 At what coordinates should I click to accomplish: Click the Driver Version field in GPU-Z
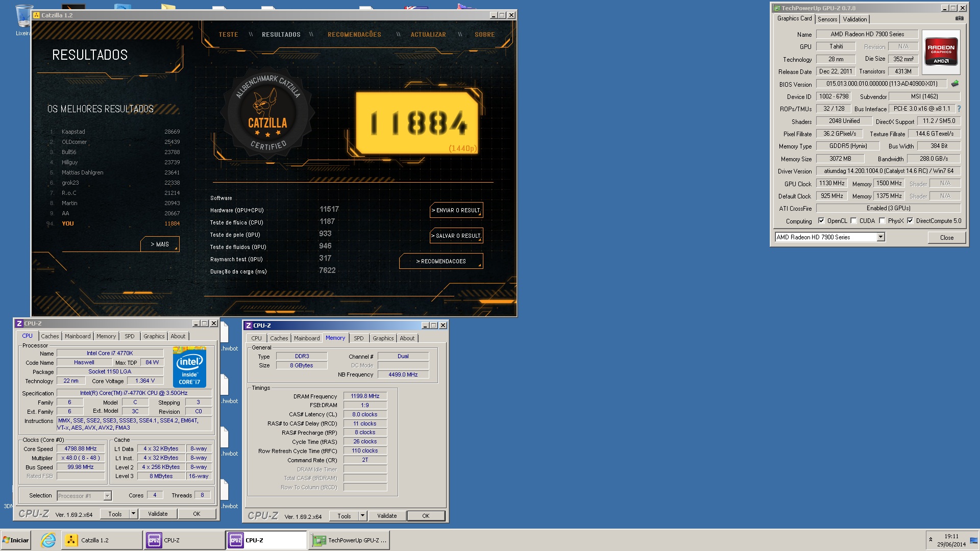(x=888, y=171)
